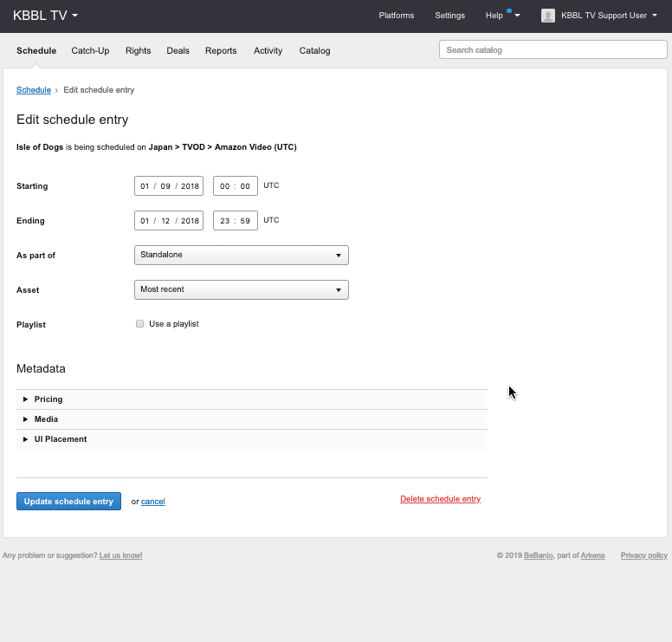Click the Ending time field
This screenshot has height=642, width=672.
click(236, 220)
